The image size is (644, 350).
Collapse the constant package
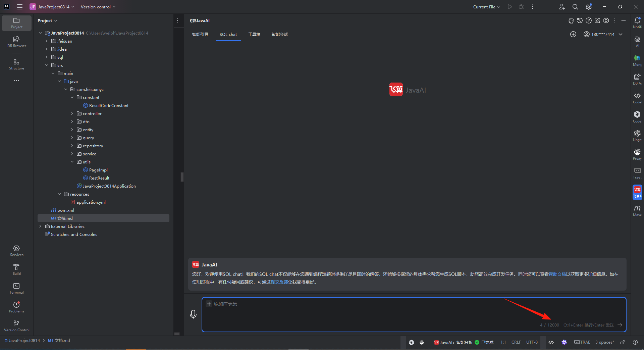point(72,97)
